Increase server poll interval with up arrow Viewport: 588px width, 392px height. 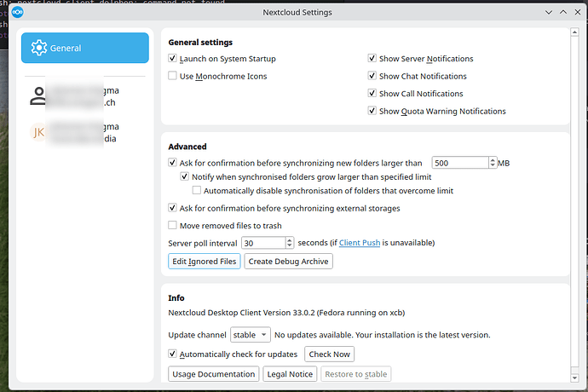click(290, 240)
